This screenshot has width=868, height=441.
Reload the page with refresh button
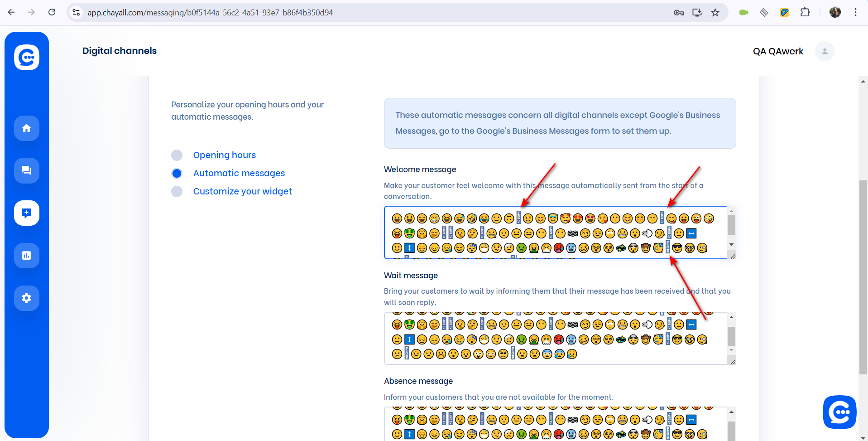point(52,12)
